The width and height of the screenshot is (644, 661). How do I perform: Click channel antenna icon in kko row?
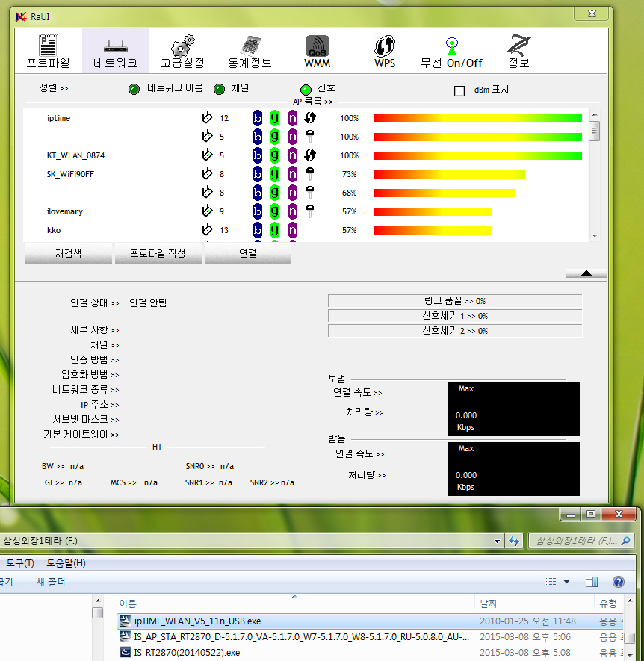tap(207, 230)
